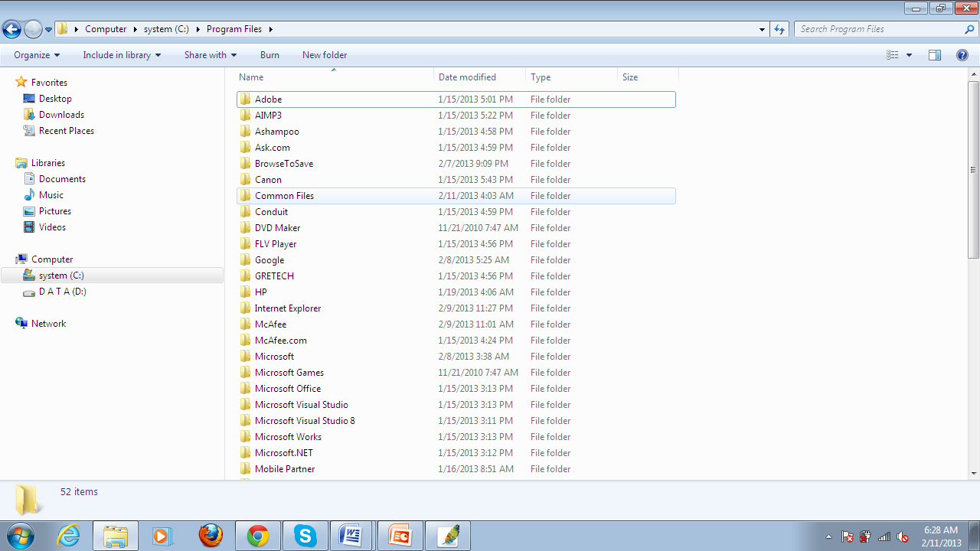The width and height of the screenshot is (980, 551).
Task: Sort by the Type column
Action: (572, 77)
